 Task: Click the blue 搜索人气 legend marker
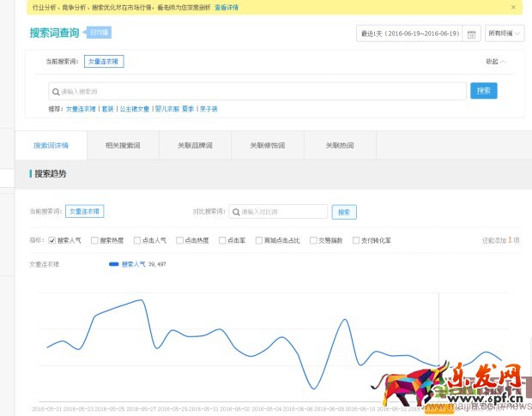[113, 264]
